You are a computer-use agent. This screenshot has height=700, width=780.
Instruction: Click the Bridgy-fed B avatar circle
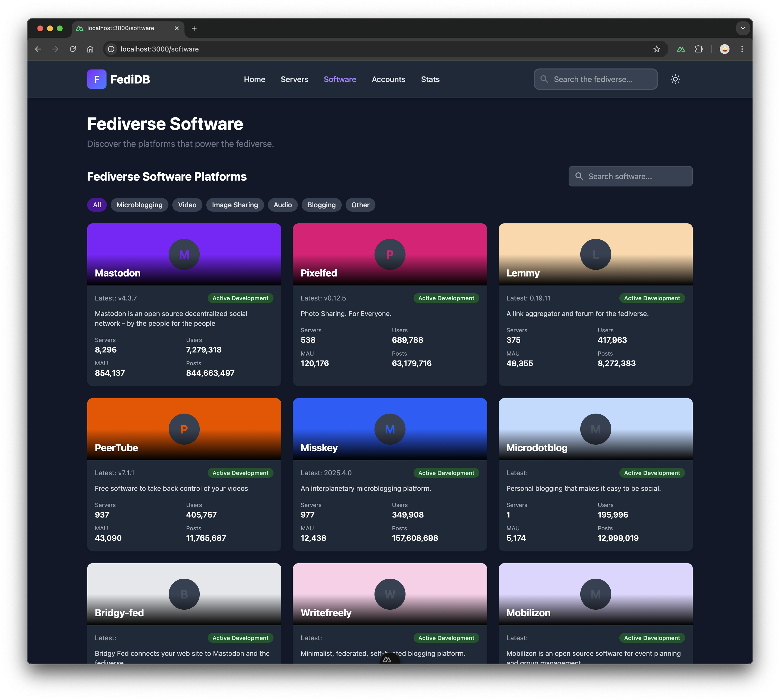[184, 594]
